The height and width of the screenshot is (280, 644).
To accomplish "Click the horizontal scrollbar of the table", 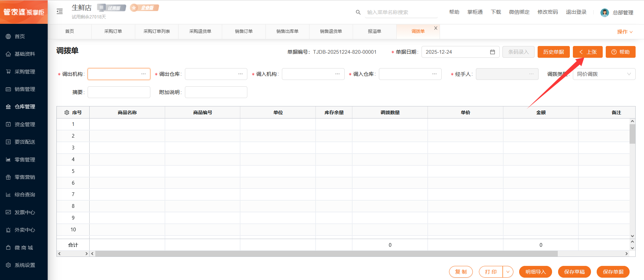I will coord(326,254).
